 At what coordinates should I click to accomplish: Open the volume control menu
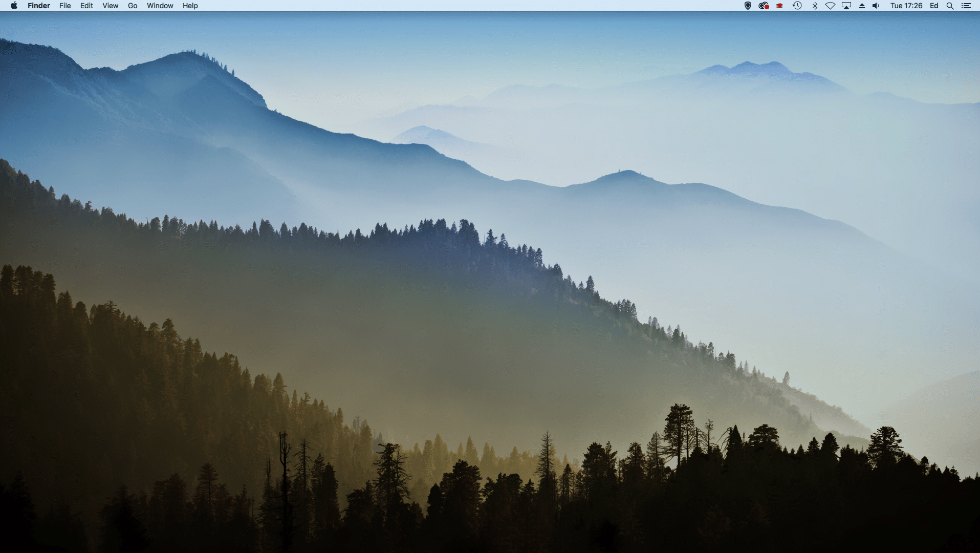point(876,6)
